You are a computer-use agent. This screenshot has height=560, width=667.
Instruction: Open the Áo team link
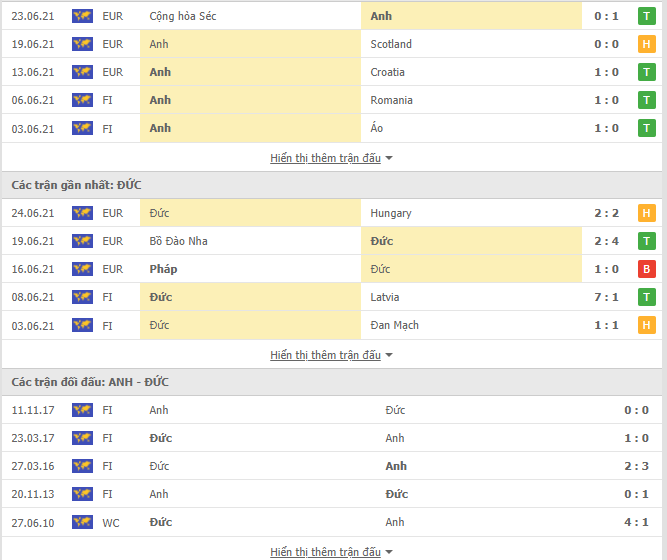click(376, 128)
